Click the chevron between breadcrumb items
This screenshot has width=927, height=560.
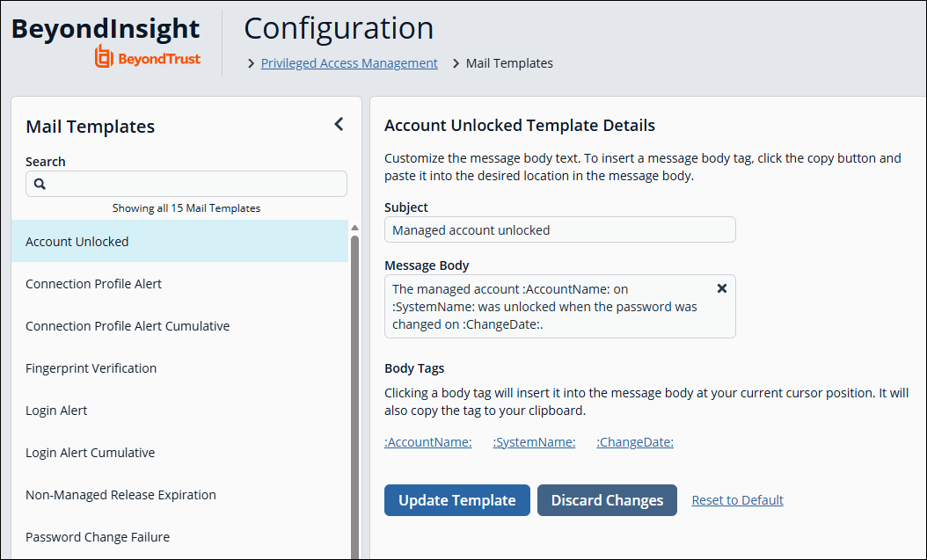pyautogui.click(x=456, y=62)
